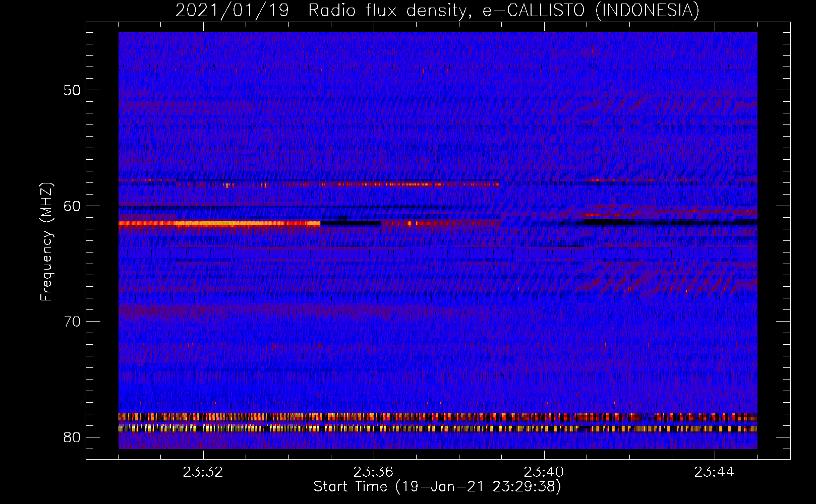Click the black dropout segment in the 61.5 MHz band
The image size is (816, 504).
pyautogui.click(x=351, y=222)
